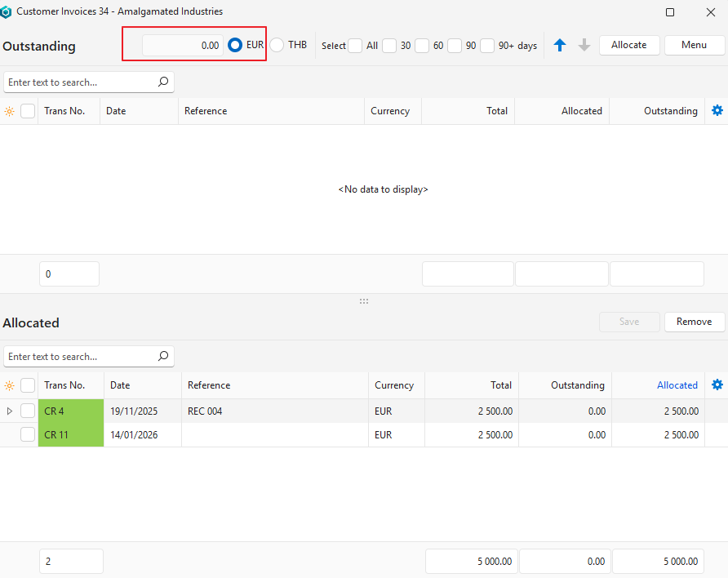The height and width of the screenshot is (578, 728).
Task: Click the grey down arrow icon
Action: (584, 46)
